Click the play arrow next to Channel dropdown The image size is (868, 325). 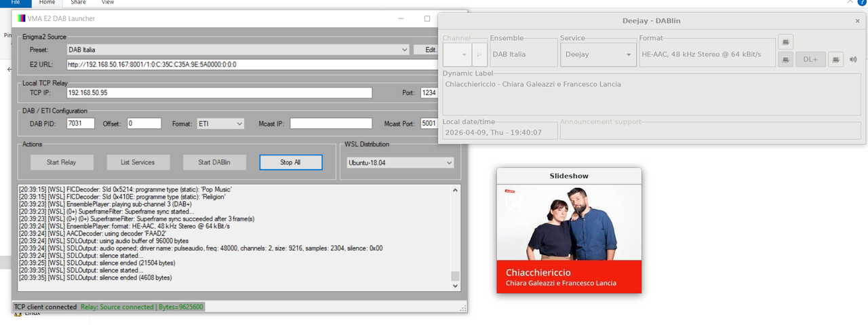coord(479,54)
